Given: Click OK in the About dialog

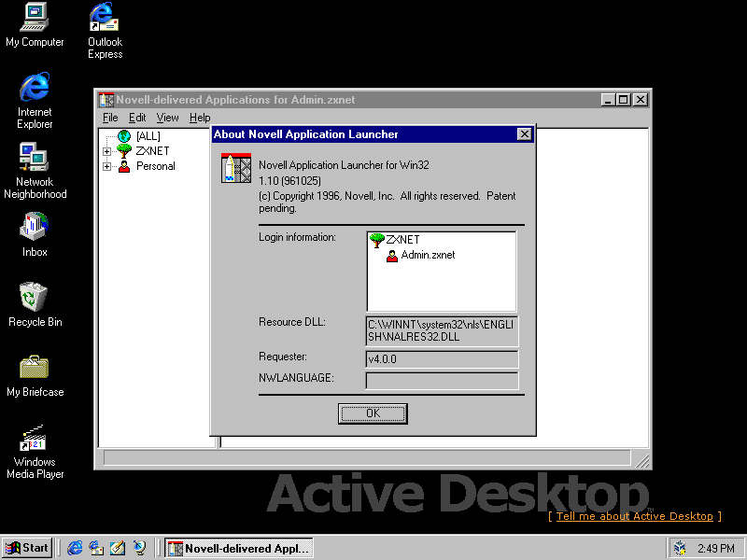Looking at the screenshot, I should tap(373, 413).
